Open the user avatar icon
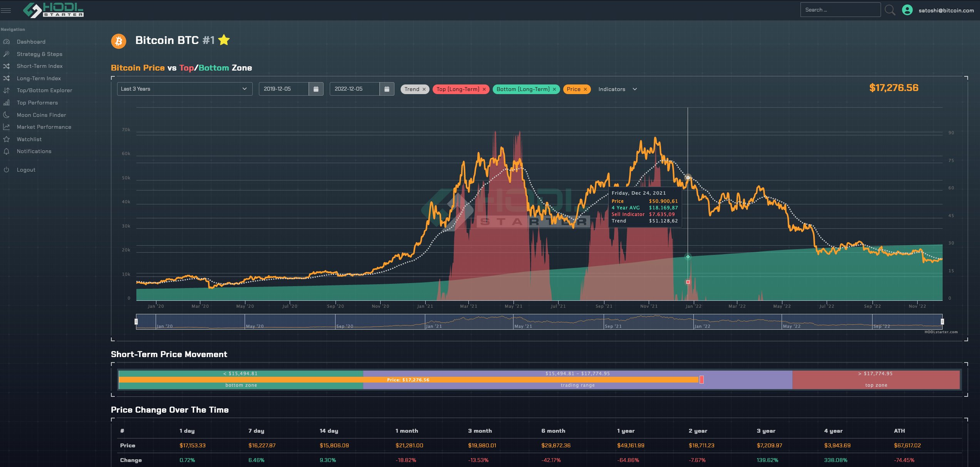The width and height of the screenshot is (980, 467). coord(907,10)
